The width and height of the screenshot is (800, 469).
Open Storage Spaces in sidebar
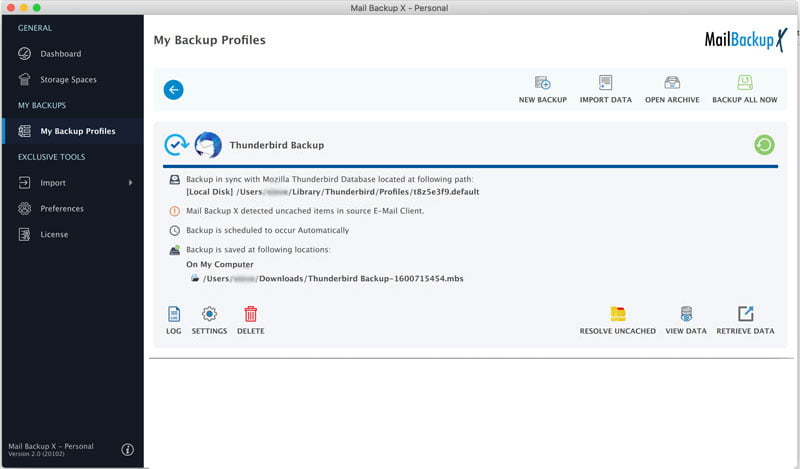point(72,80)
